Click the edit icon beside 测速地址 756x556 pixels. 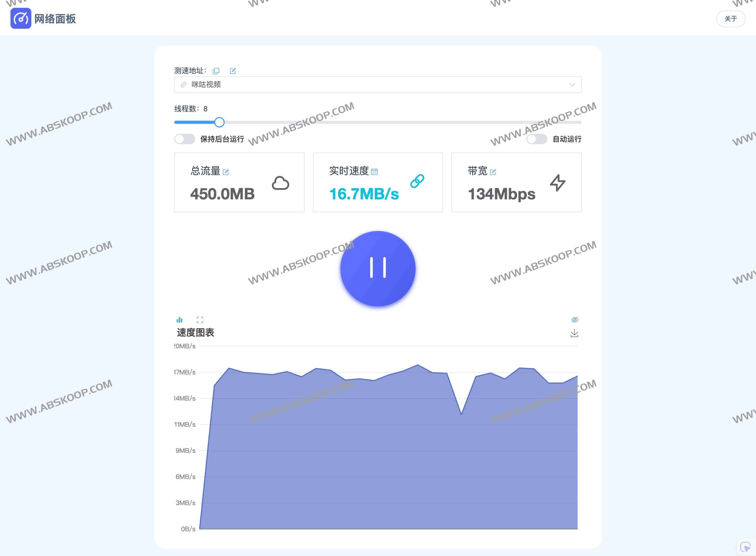pyautogui.click(x=232, y=71)
